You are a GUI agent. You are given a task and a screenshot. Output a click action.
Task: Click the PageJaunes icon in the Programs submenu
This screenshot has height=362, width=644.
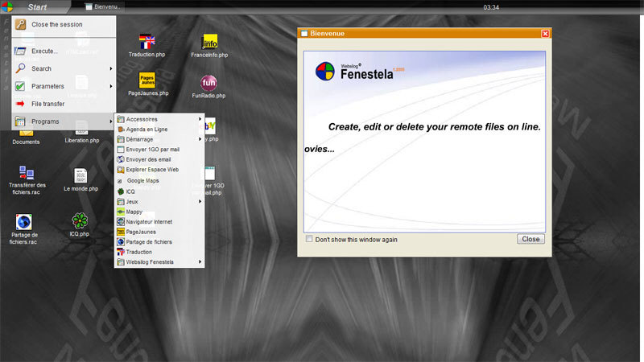tap(120, 232)
